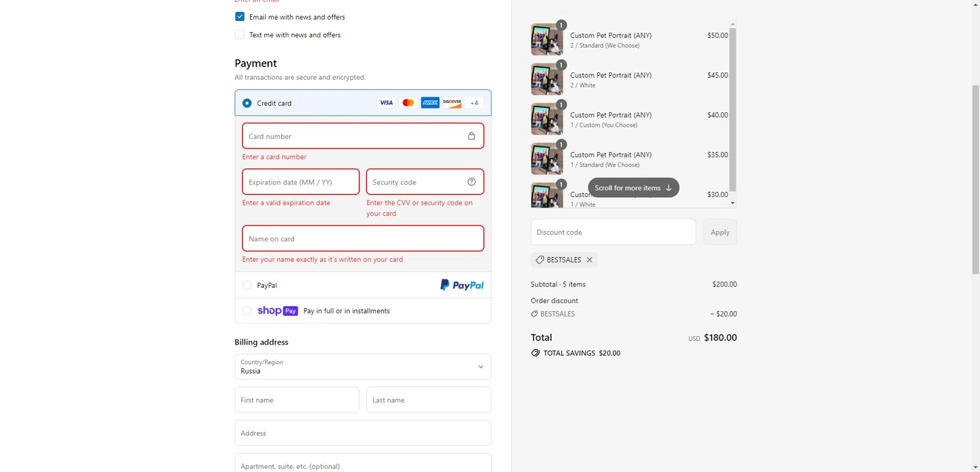Click the Shop Pay logo
The width and height of the screenshot is (980, 472).
coord(278,311)
